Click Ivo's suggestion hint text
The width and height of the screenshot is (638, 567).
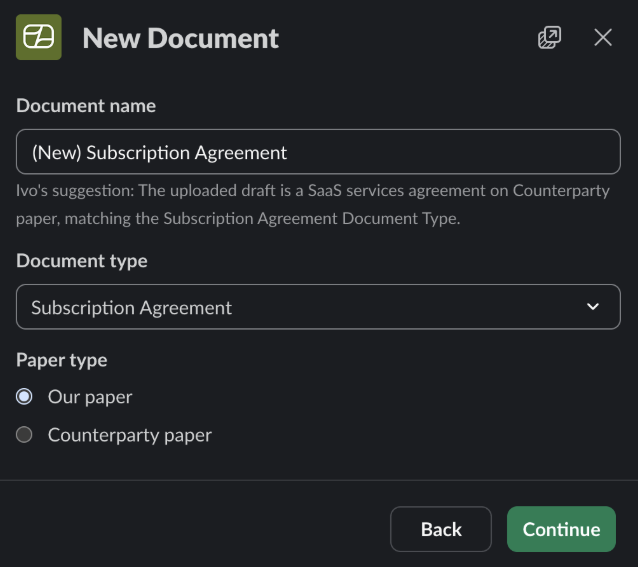point(312,205)
